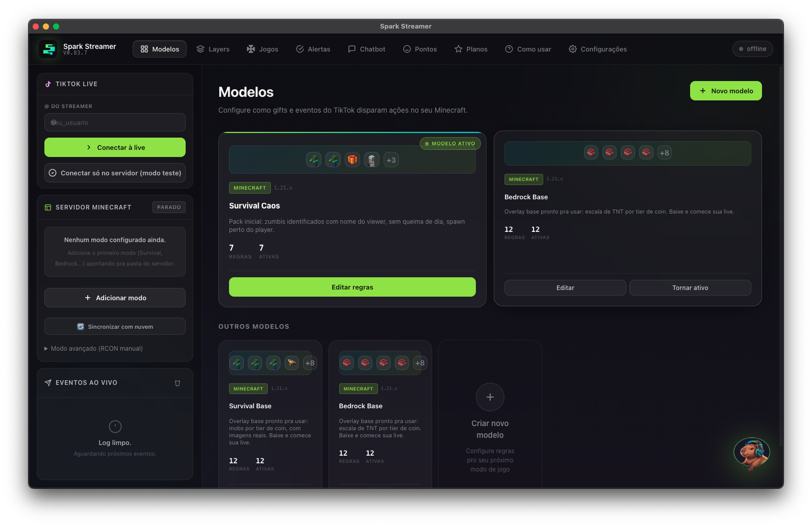
Task: Click the skeleton icon in Survival Caos card
Action: [372, 160]
